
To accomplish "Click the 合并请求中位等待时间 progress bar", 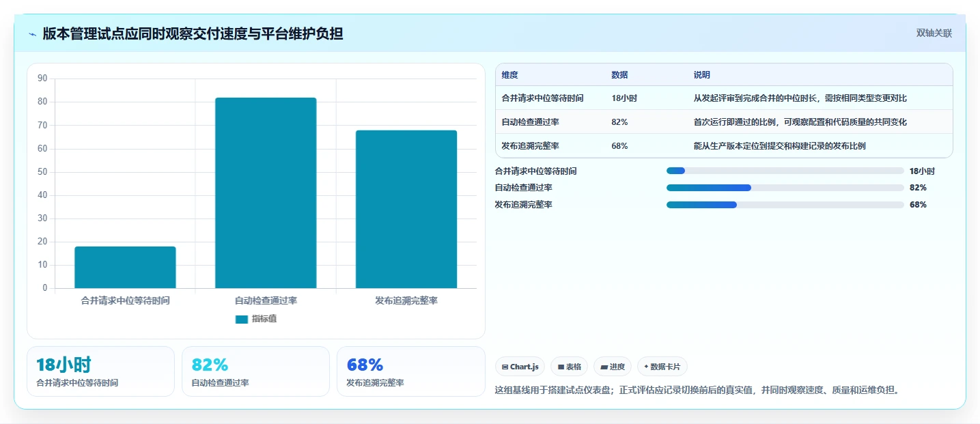I will (x=785, y=171).
